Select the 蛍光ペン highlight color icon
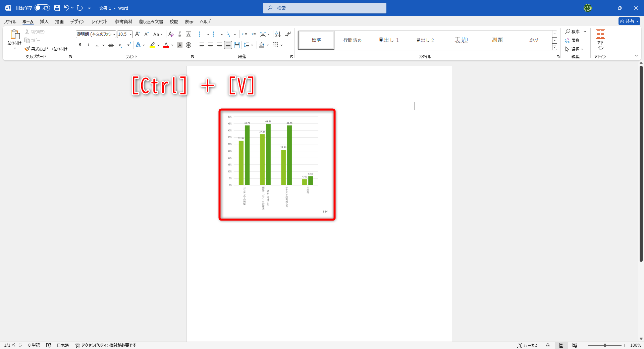 153,45
